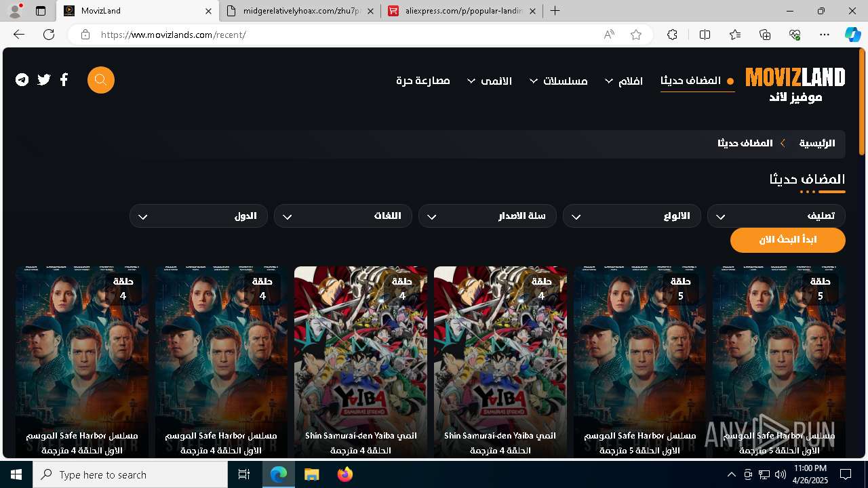
Task: Open notification center
Action: [846, 474]
